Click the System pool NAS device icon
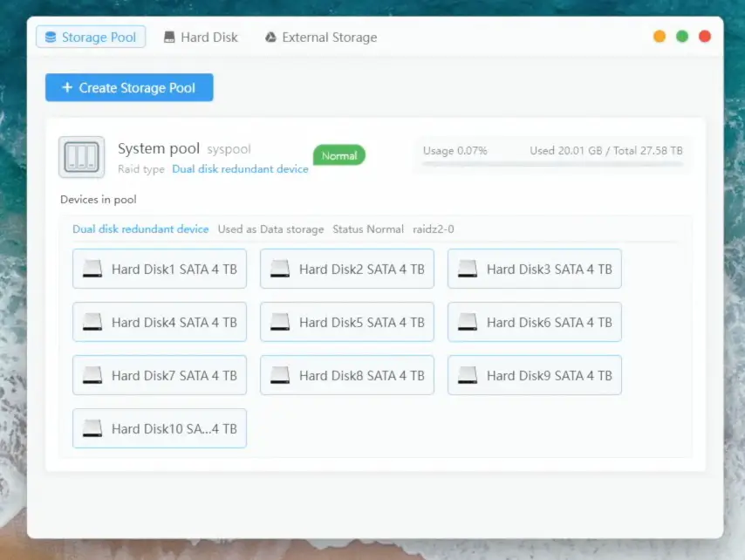This screenshot has width=745, height=560. pos(81,157)
